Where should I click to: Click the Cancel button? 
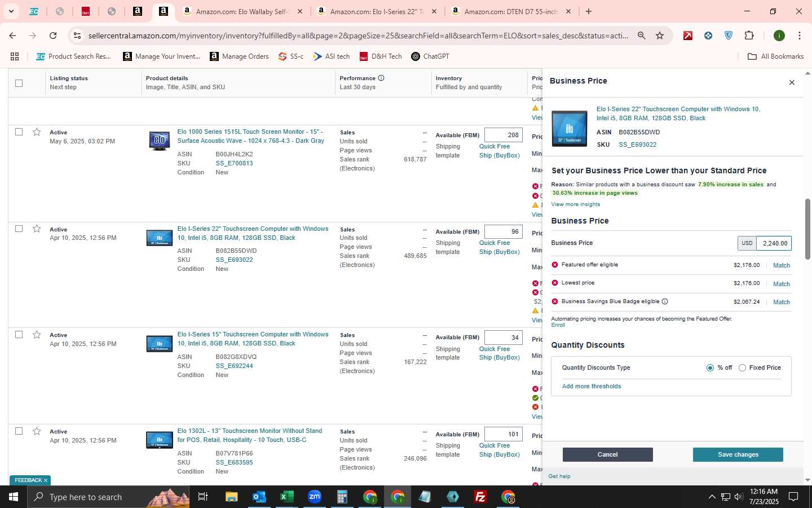click(x=607, y=454)
